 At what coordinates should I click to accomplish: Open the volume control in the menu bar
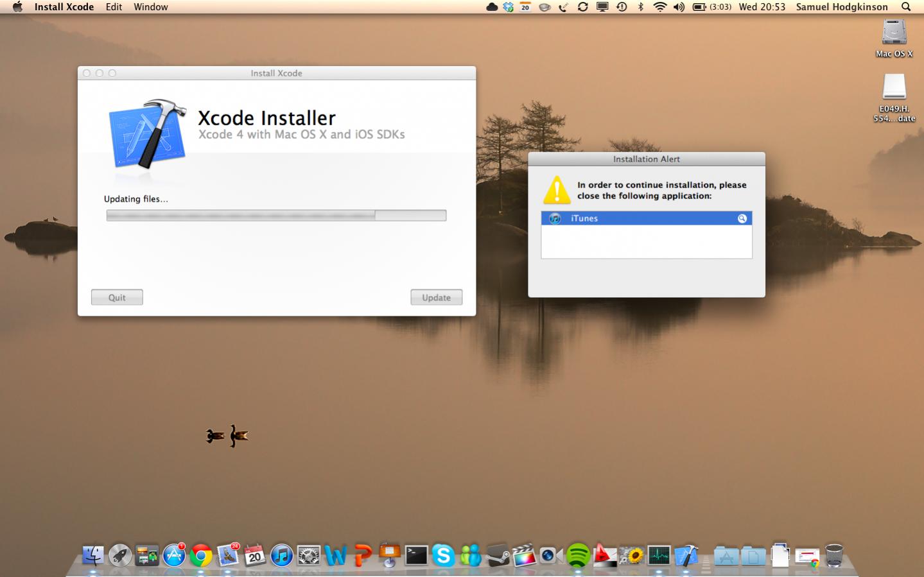tap(679, 7)
